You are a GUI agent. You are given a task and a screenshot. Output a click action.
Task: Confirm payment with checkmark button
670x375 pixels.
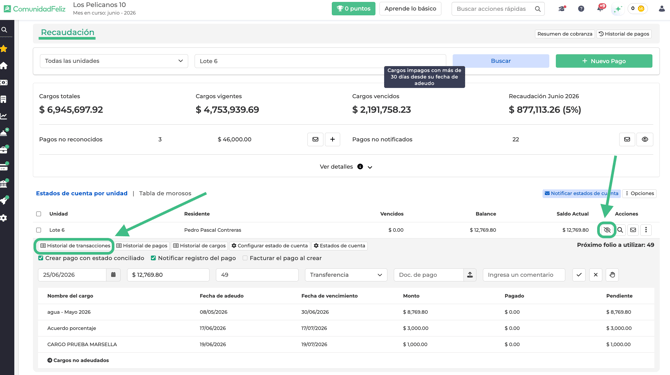(x=579, y=275)
